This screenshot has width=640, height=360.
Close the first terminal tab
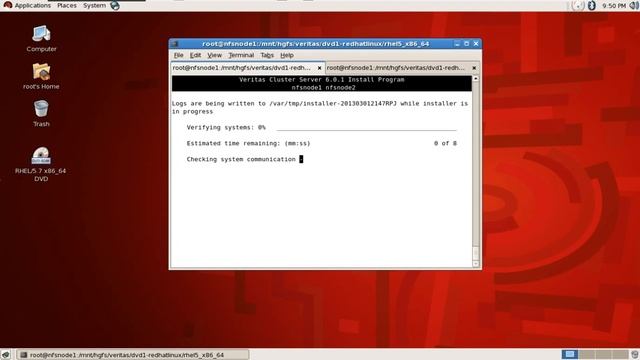click(x=320, y=68)
